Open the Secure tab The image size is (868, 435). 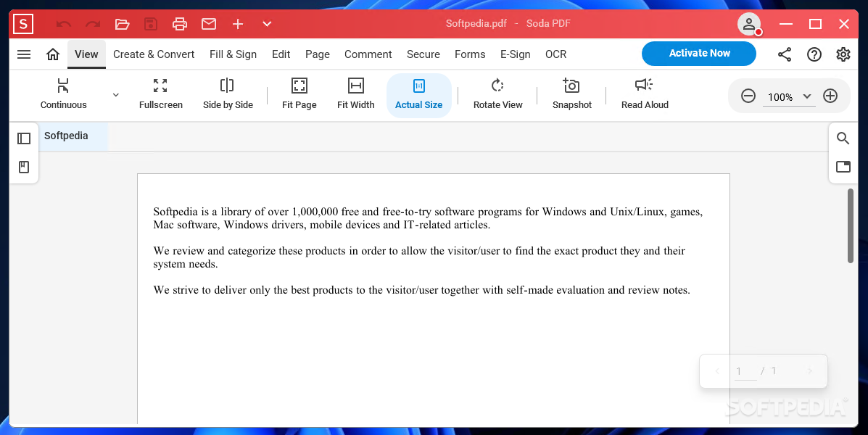tap(423, 54)
